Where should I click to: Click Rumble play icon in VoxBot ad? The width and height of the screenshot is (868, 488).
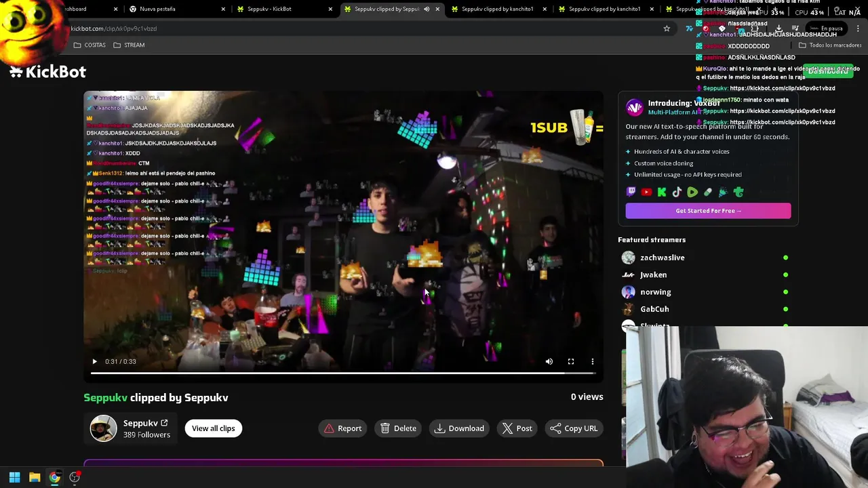pyautogui.click(x=692, y=192)
